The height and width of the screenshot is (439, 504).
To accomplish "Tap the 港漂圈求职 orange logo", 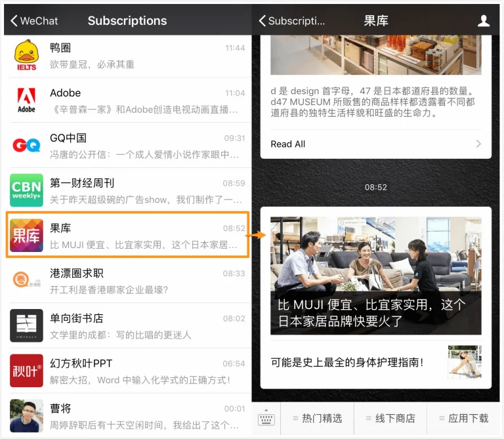I will pyautogui.click(x=26, y=280).
